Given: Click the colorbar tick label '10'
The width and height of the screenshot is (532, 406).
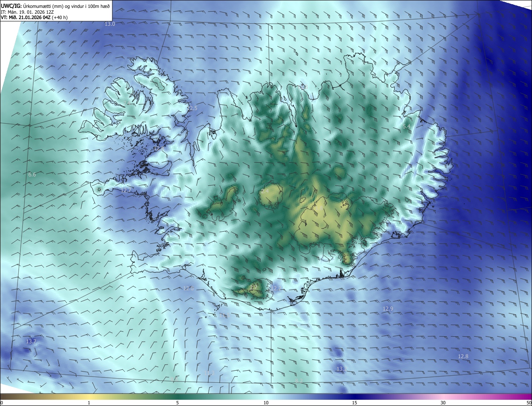Looking at the screenshot, I should click(x=266, y=403).
